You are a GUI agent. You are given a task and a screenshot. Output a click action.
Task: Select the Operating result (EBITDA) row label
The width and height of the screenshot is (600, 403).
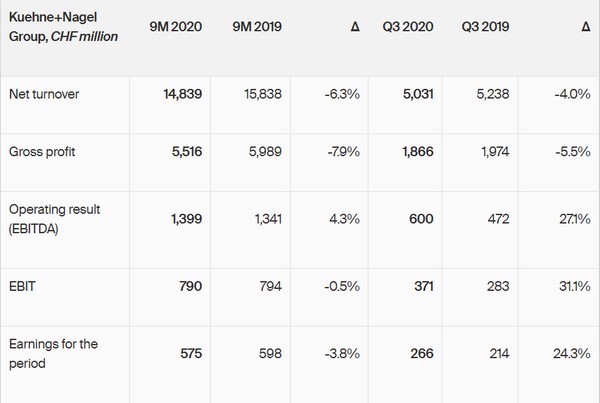point(54,217)
